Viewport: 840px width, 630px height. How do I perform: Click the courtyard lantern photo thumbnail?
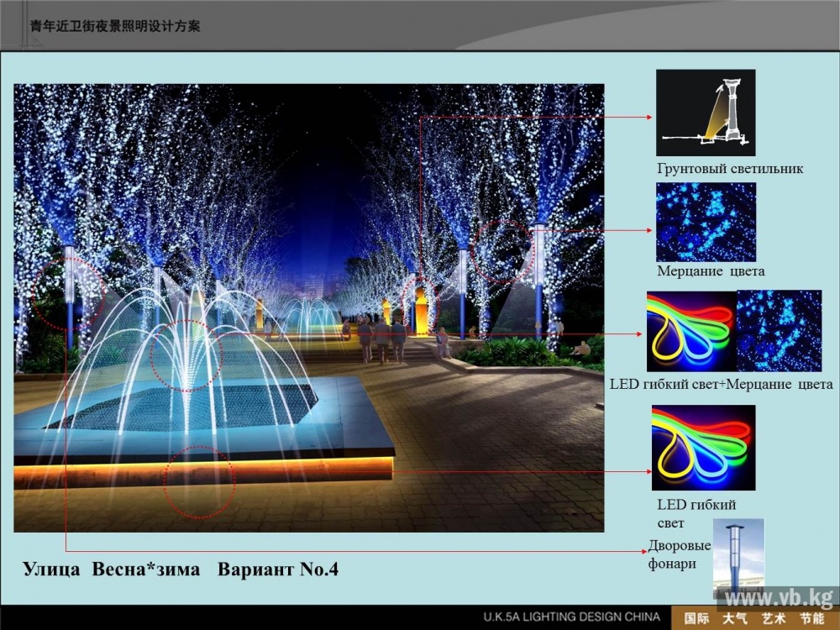click(738, 559)
